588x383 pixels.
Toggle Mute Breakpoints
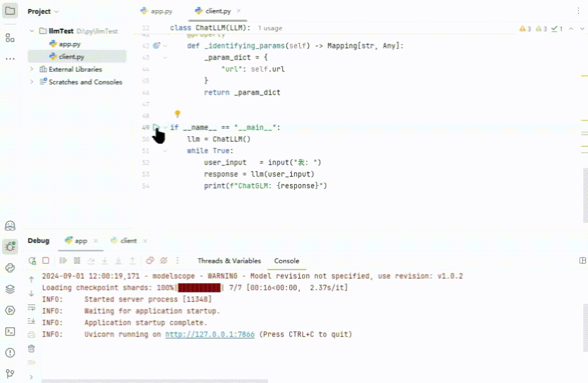pos(164,260)
